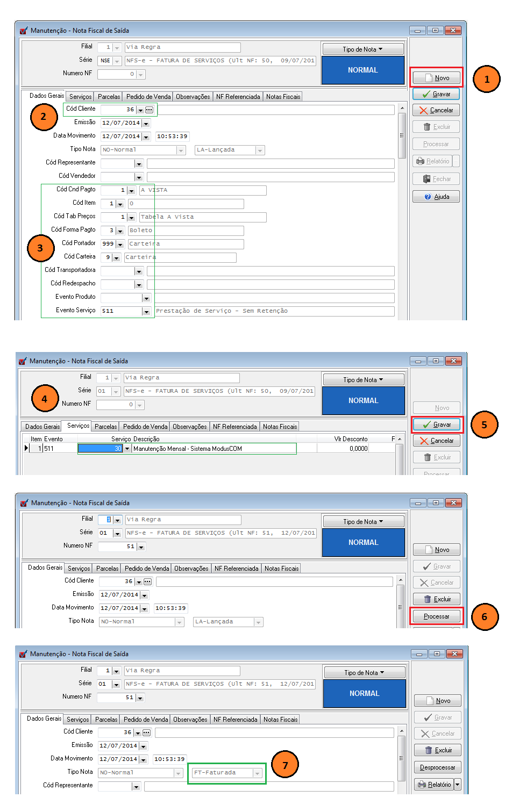Image resolution: width=505 pixels, height=812 pixels.
Task: Open the Cód Forma Pagto dropdown with Boleto
Action: coord(120,231)
